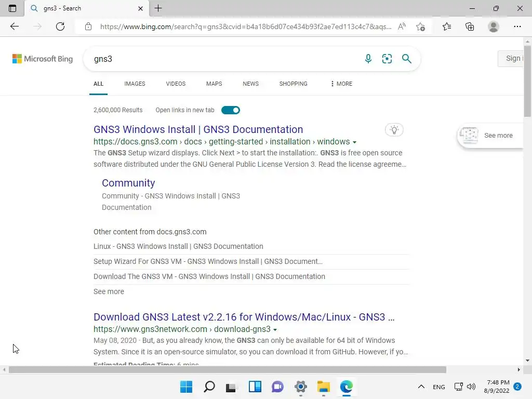Open Widgets from the taskbar
This screenshot has height=399, width=532.
(255, 387)
